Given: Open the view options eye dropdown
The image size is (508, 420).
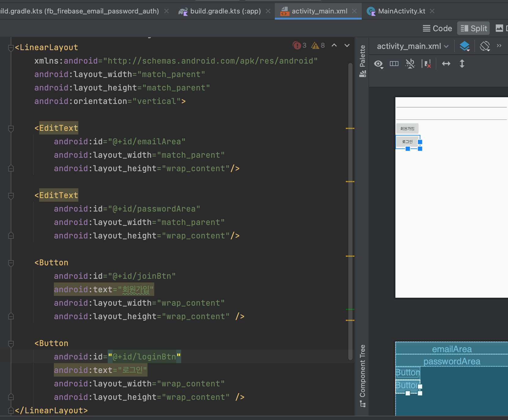Looking at the screenshot, I should pyautogui.click(x=379, y=64).
